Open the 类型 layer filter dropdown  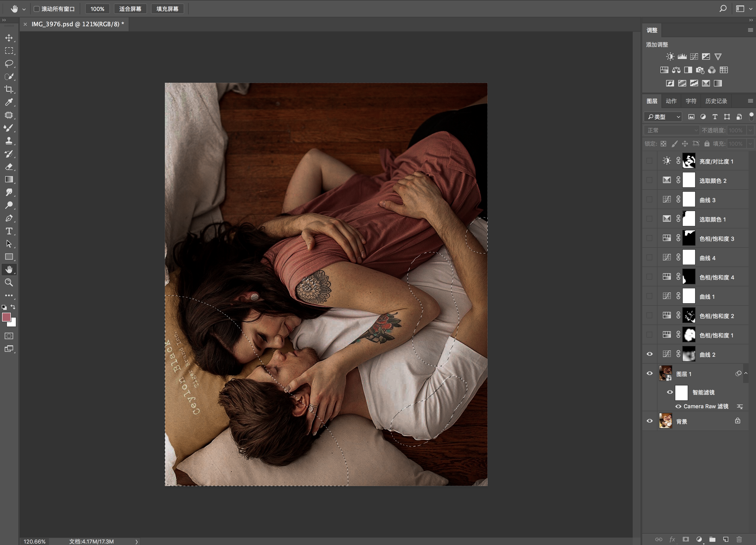coord(663,117)
